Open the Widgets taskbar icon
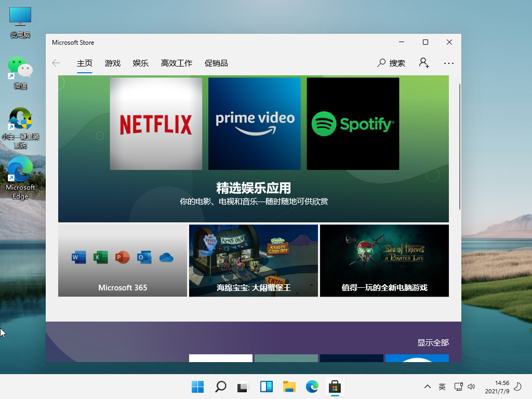 point(267,387)
